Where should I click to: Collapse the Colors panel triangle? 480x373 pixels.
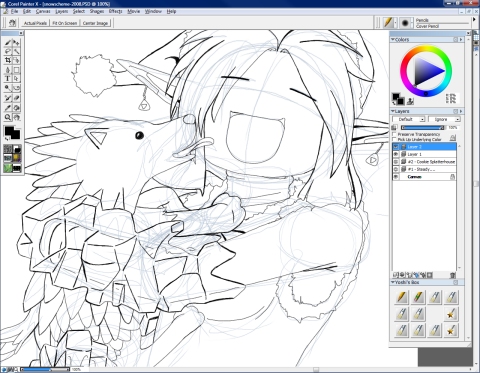click(393, 39)
